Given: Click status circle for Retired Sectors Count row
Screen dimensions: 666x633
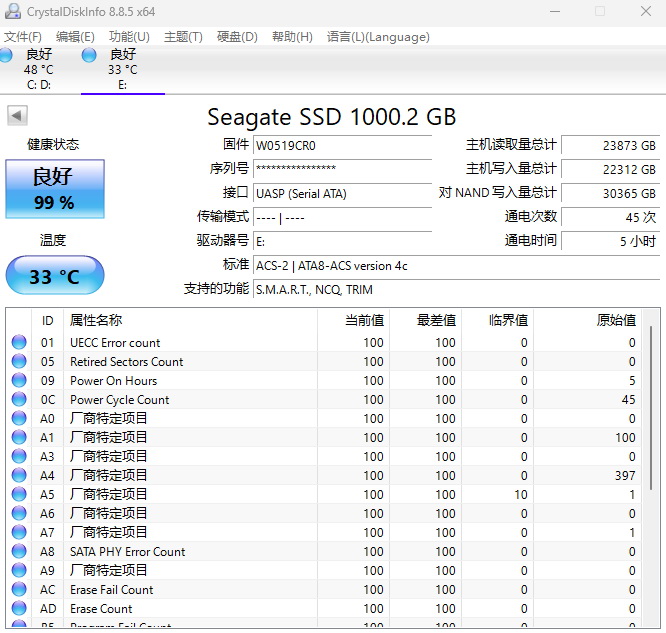Looking at the screenshot, I should tap(19, 361).
